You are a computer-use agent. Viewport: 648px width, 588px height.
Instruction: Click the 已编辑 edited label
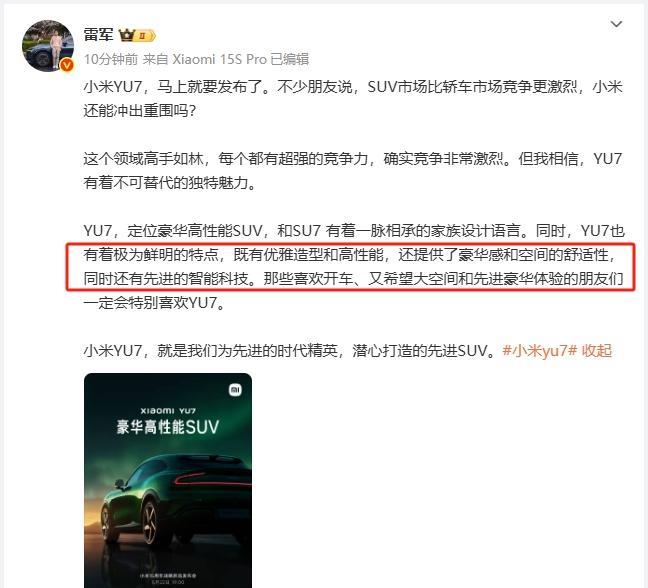coord(290,60)
